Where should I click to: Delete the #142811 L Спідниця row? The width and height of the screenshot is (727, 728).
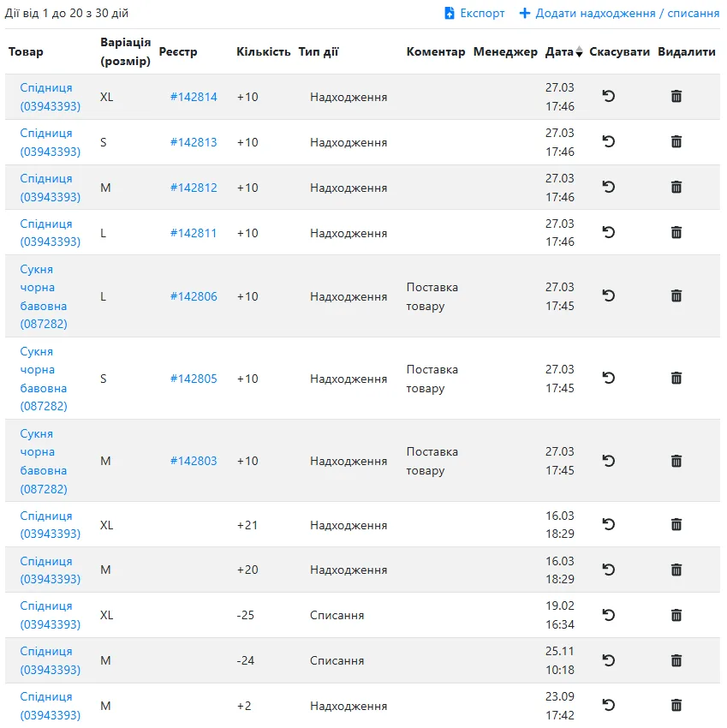[x=676, y=232]
